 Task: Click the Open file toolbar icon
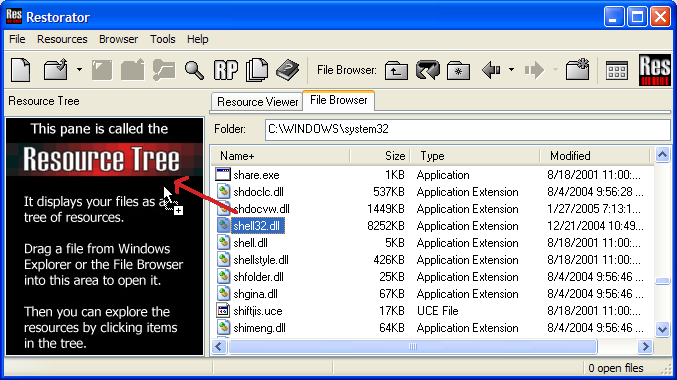click(x=56, y=70)
